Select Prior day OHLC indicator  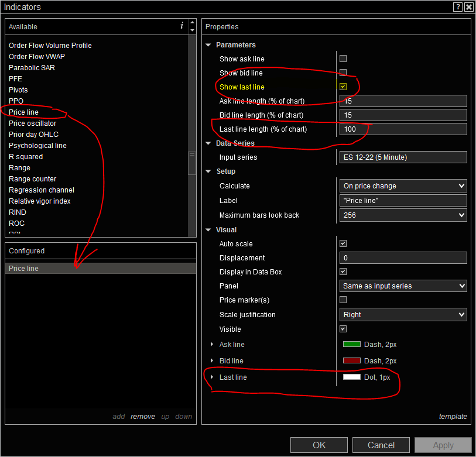click(34, 135)
